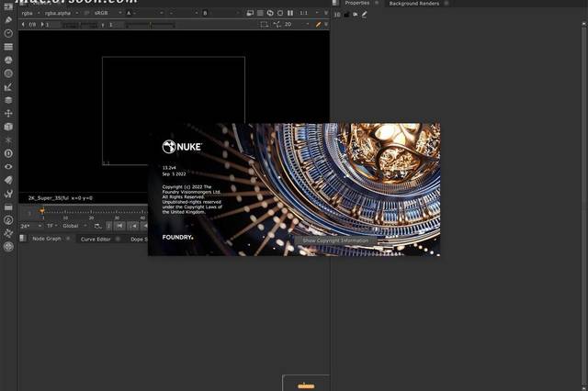Open the FurnaceCore nodes icon
This screenshot has width=588, height=391.
click(8, 220)
